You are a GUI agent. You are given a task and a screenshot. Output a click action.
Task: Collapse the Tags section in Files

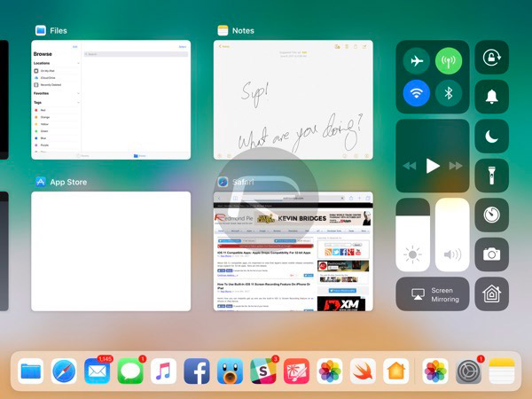pos(79,102)
